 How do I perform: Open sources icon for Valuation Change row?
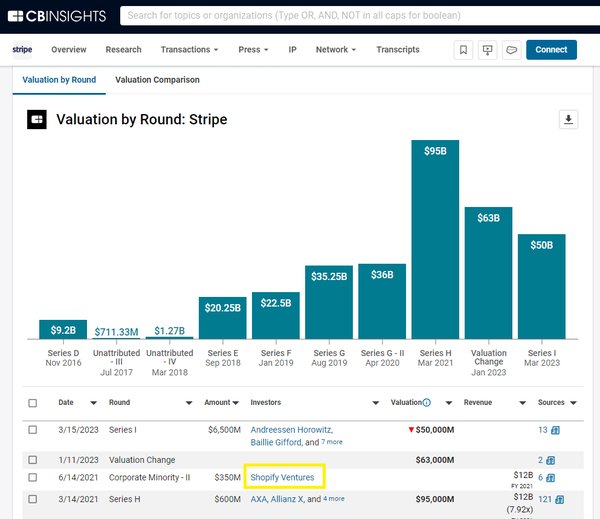point(550,460)
